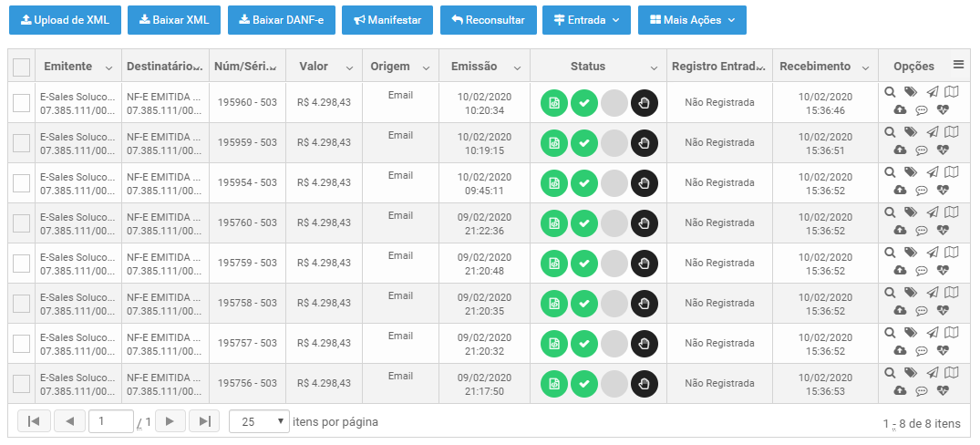Tick the checkbox for note 195760

21,223
